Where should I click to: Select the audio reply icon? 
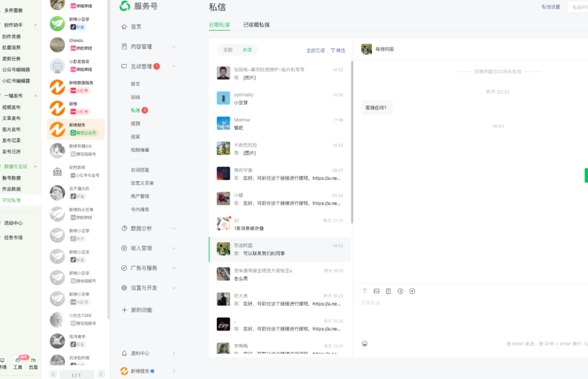tap(401, 291)
